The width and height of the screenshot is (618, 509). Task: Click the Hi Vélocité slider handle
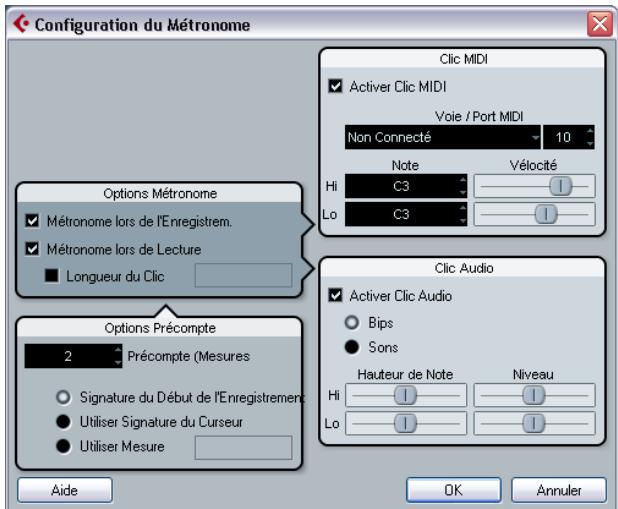560,186
